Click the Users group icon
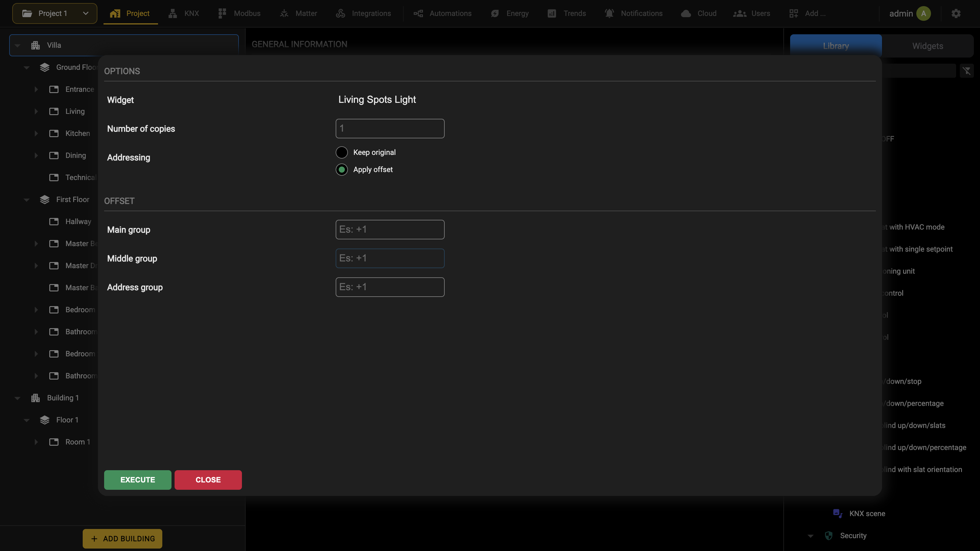Screen dimensions: 980x551 tap(740, 14)
